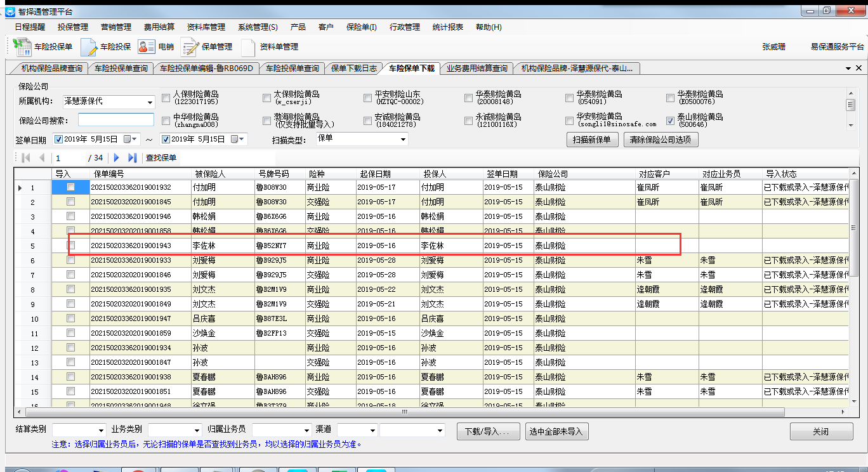
Task: Switch to the 保单下载日志 tab
Action: tap(353, 69)
